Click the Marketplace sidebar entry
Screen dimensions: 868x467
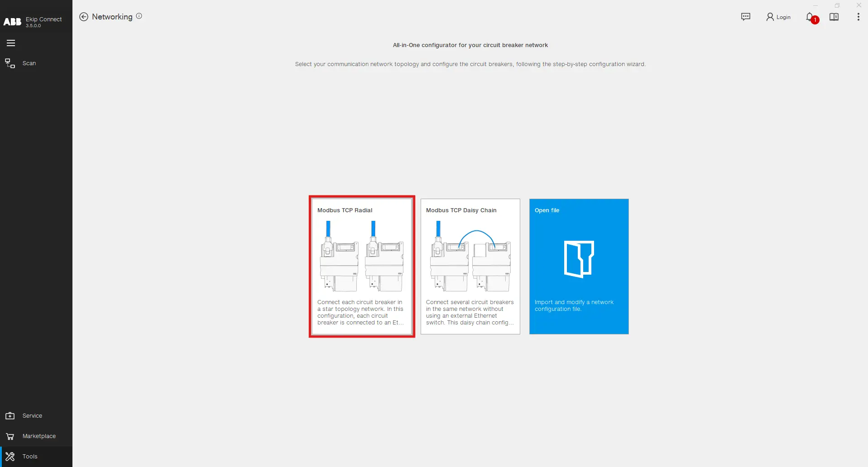tap(39, 436)
